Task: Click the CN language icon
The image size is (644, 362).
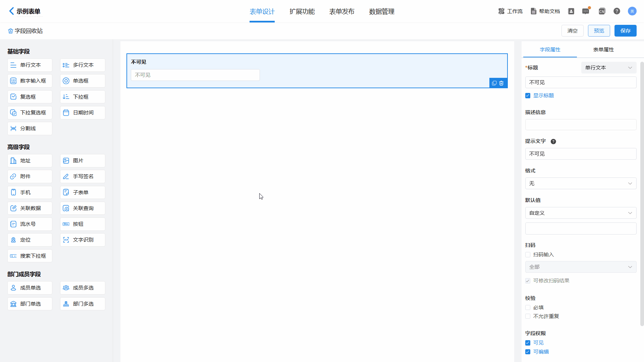Action: pyautogui.click(x=602, y=11)
